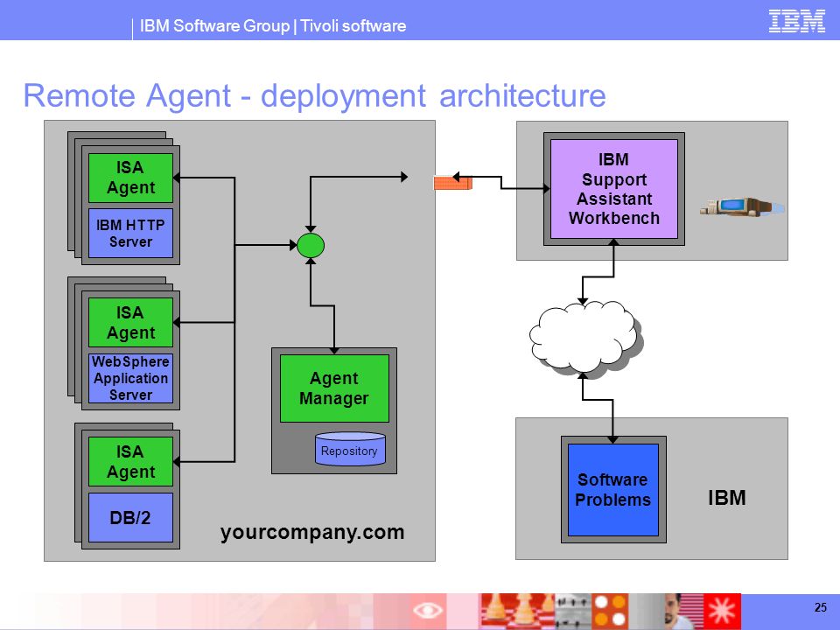Click the orange firewall brick icon

pyautogui.click(x=452, y=183)
